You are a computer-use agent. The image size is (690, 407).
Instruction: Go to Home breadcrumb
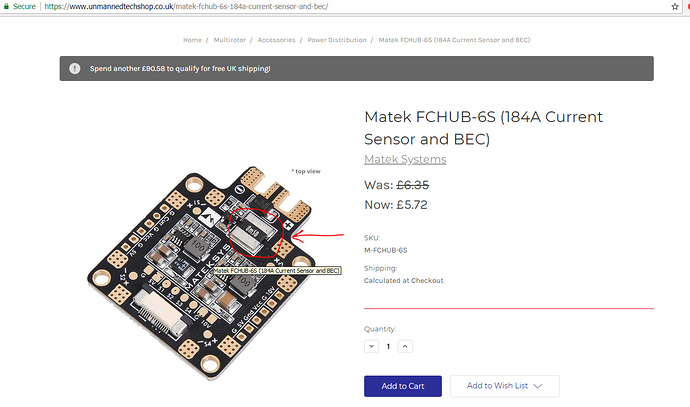(192, 40)
